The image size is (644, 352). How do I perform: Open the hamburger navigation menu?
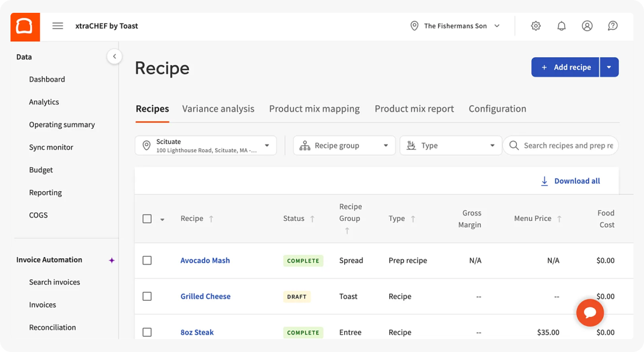(x=58, y=26)
